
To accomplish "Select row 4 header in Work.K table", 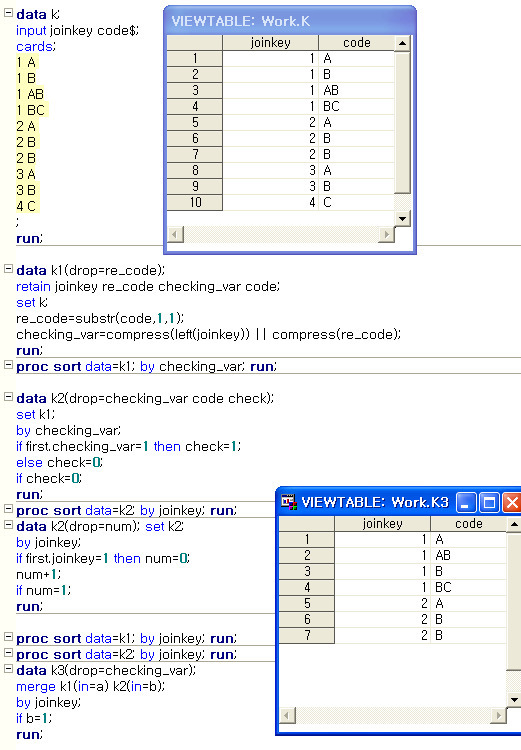I will point(195,106).
